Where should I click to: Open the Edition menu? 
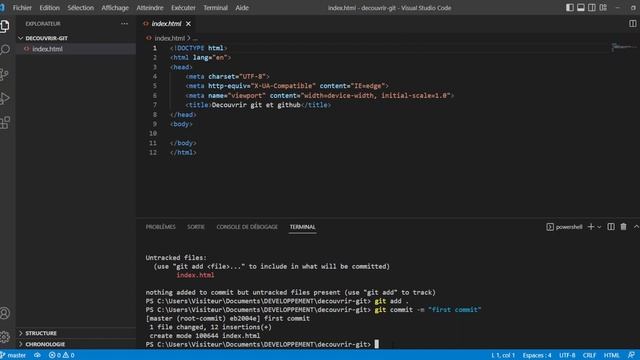[x=49, y=8]
